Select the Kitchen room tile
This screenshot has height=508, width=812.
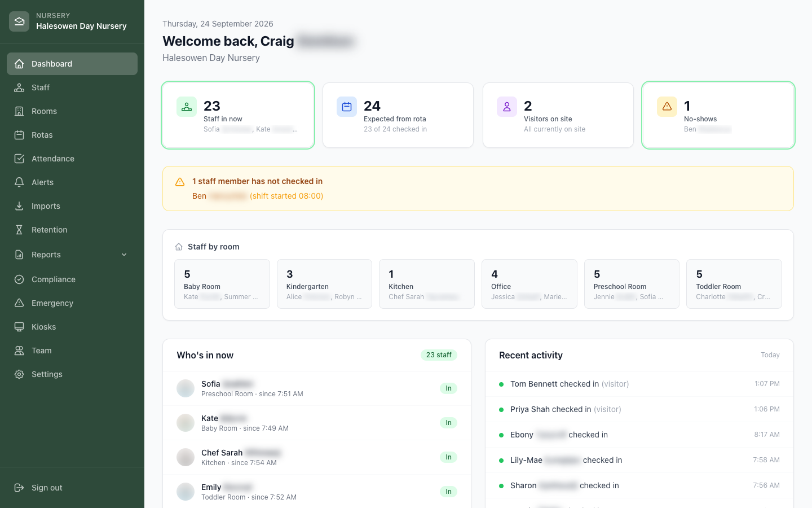click(x=427, y=284)
